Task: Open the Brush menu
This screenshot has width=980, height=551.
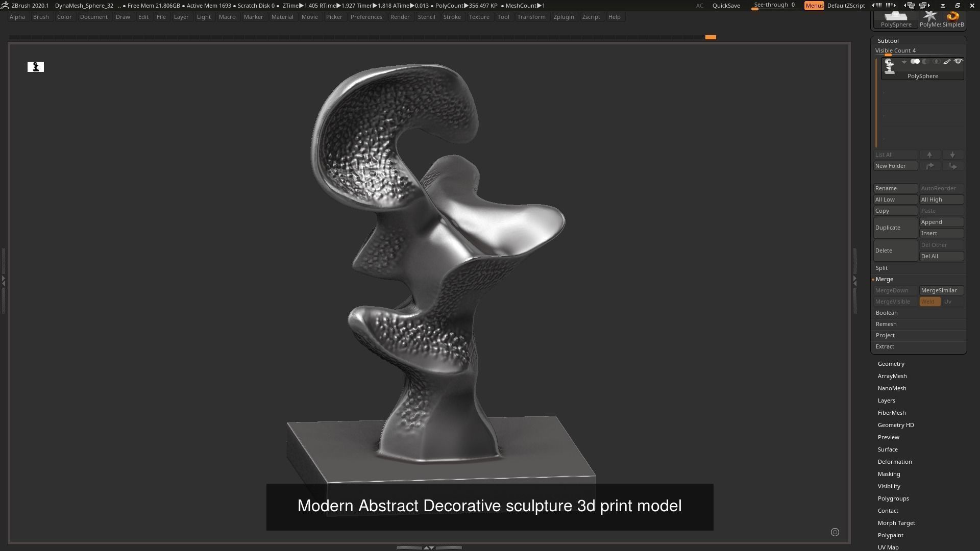Action: coord(41,17)
